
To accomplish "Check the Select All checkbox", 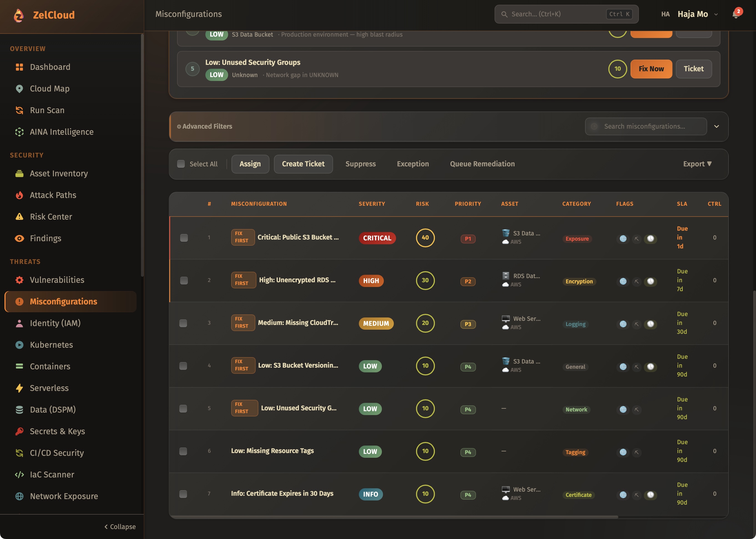I will tap(181, 164).
